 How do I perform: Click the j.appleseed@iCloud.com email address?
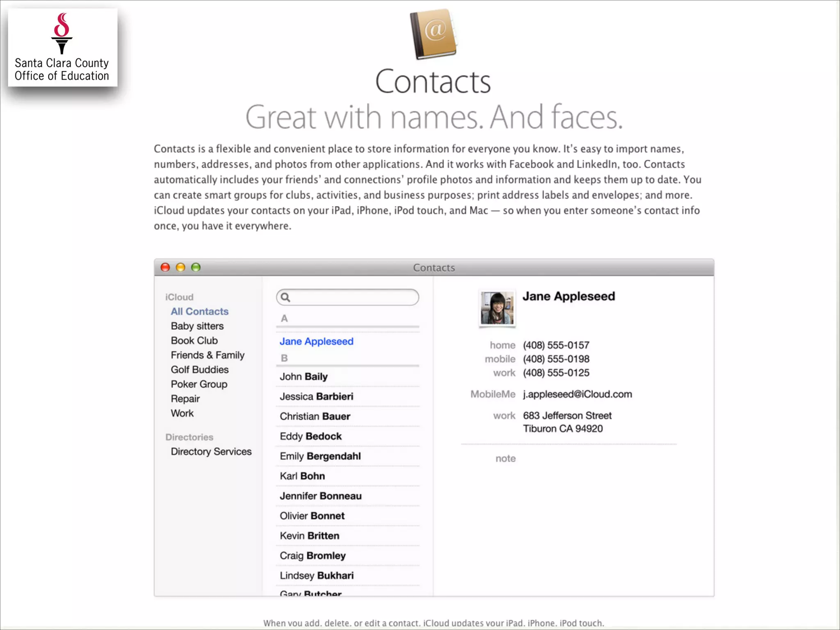pos(577,394)
